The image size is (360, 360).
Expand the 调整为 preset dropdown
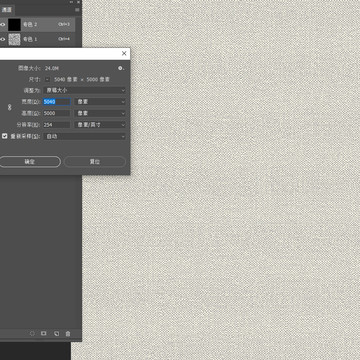[x=84, y=90]
